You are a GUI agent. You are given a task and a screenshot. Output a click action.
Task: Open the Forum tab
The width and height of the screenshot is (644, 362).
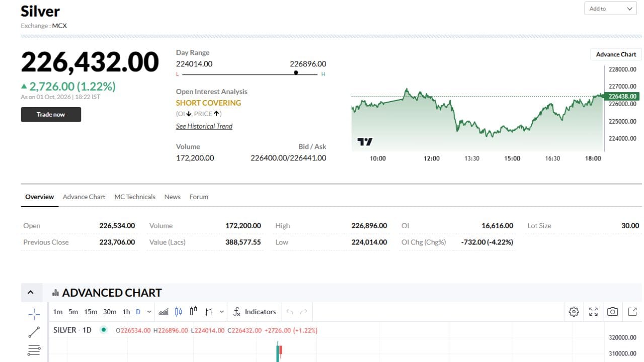pyautogui.click(x=199, y=197)
